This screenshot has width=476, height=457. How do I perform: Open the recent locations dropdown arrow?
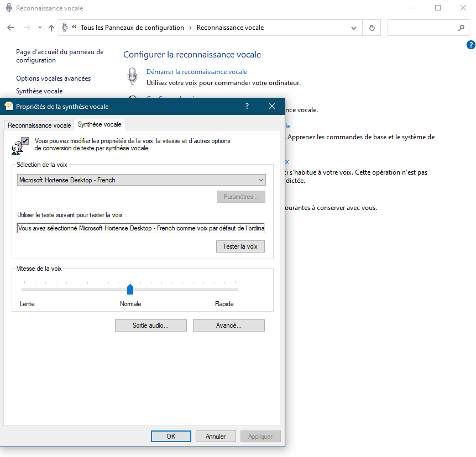pyautogui.click(x=40, y=28)
